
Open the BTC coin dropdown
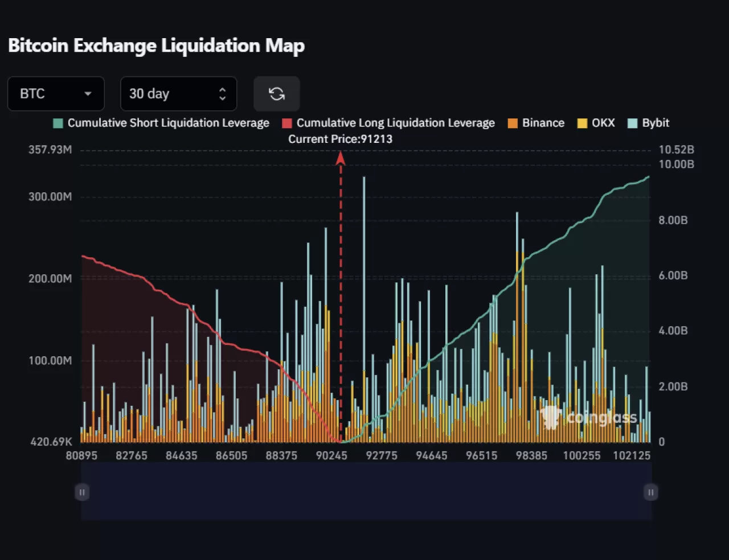(55, 94)
